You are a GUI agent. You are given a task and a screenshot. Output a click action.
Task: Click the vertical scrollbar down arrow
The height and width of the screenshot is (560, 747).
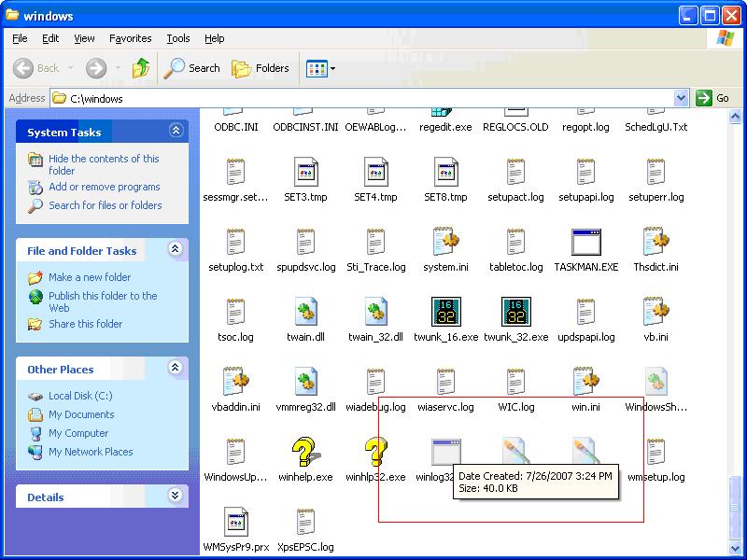(x=735, y=548)
